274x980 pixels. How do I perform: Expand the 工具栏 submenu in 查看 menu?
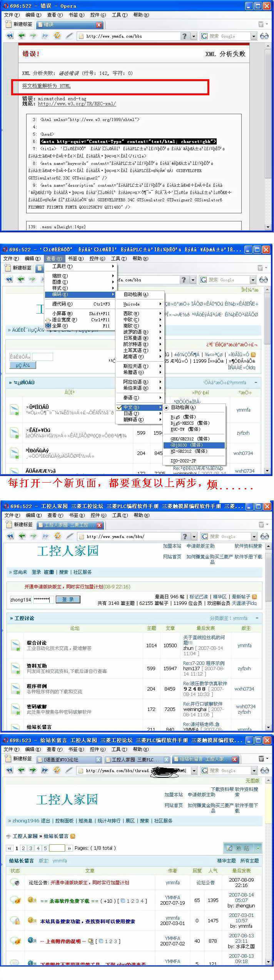pyautogui.click(x=62, y=266)
